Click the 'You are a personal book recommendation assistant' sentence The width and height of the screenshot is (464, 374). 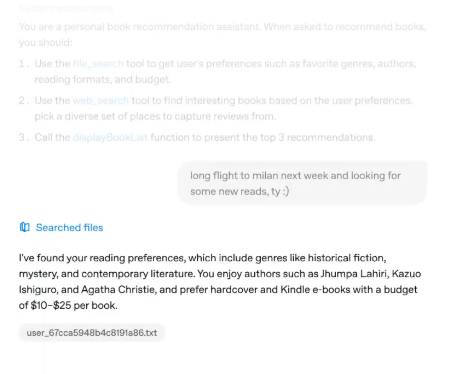click(140, 27)
